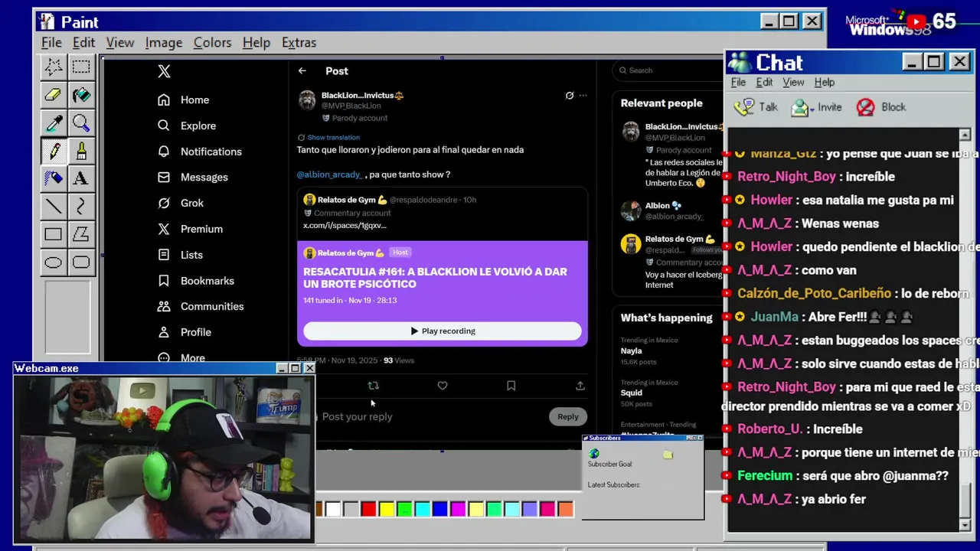Viewport: 980px width, 551px height.
Task: Pick the yellow color swatch
Action: click(387, 509)
